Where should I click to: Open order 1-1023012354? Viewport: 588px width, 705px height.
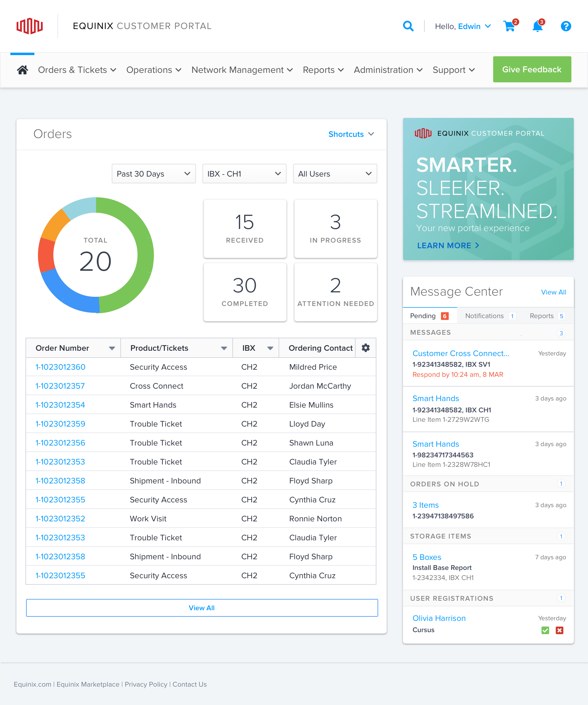tap(60, 405)
